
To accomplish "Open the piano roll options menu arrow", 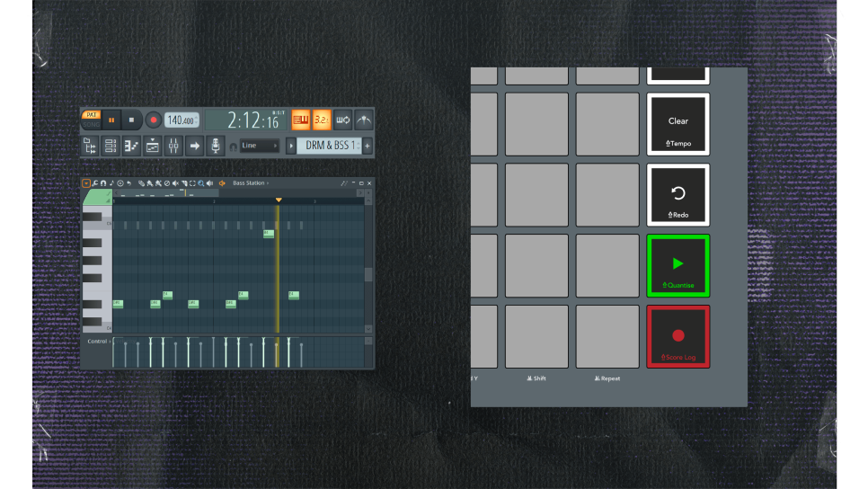I will point(86,183).
